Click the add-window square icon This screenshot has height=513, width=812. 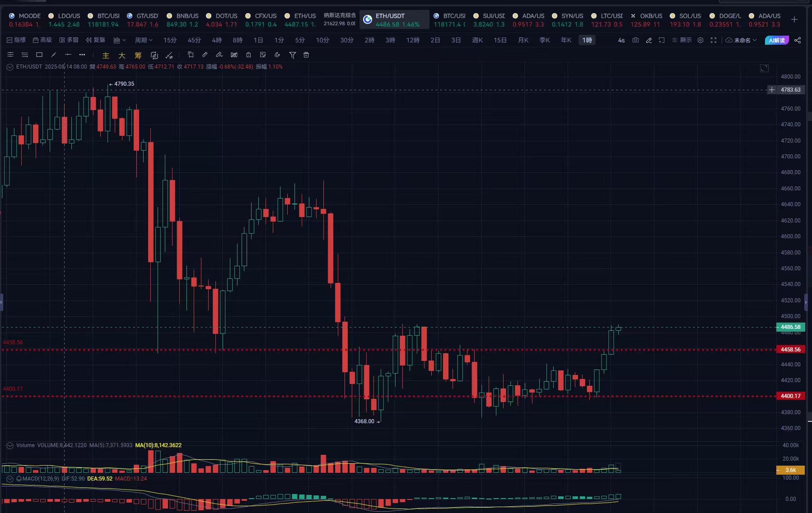[662, 40]
